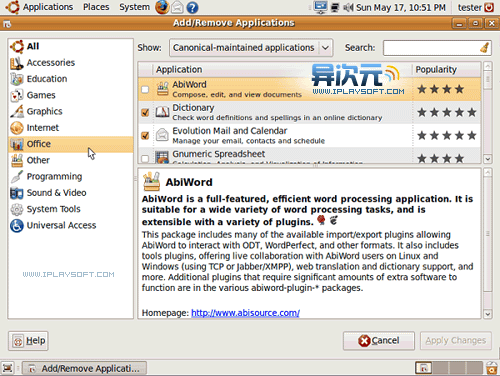This screenshot has width=500, height=376.
Task: Uncheck the Dictionary checkbox
Action: (x=145, y=112)
